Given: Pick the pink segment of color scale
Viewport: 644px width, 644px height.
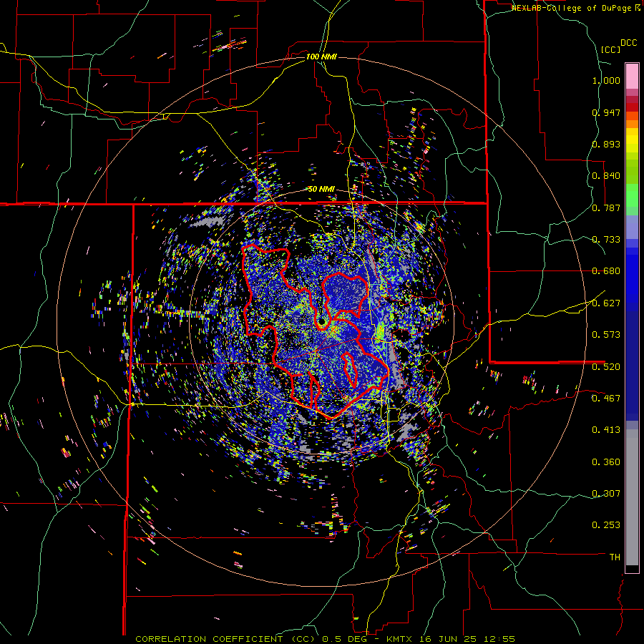Looking at the screenshot, I should 632,76.
